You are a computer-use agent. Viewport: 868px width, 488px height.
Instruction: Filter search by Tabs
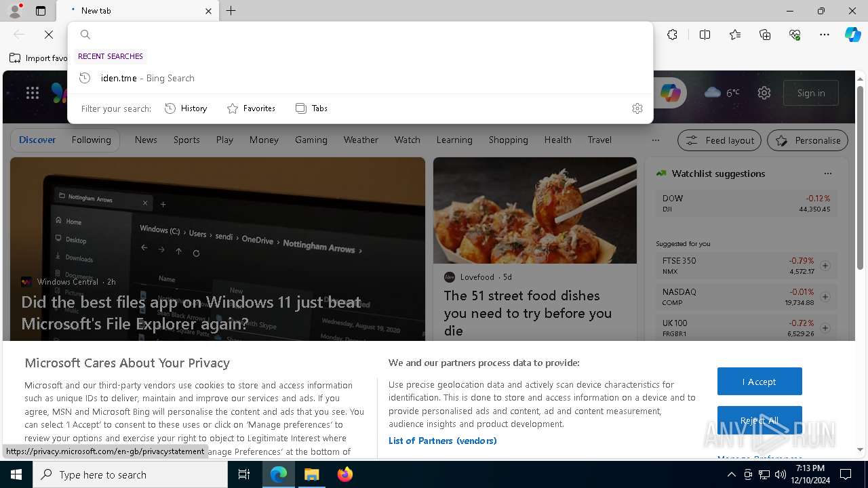tap(311, 108)
